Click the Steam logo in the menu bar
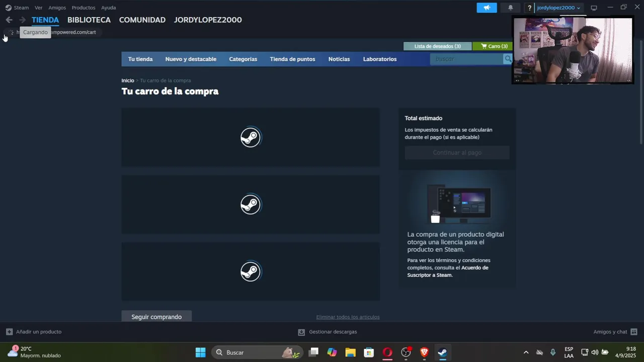The height and width of the screenshot is (362, 644). pyautogui.click(x=8, y=8)
